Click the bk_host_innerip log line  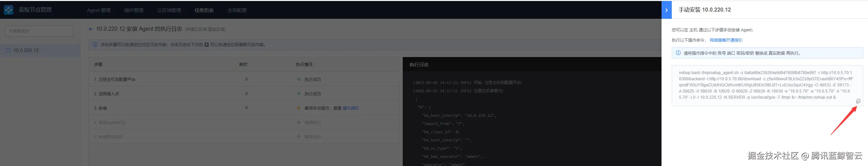tap(459, 116)
